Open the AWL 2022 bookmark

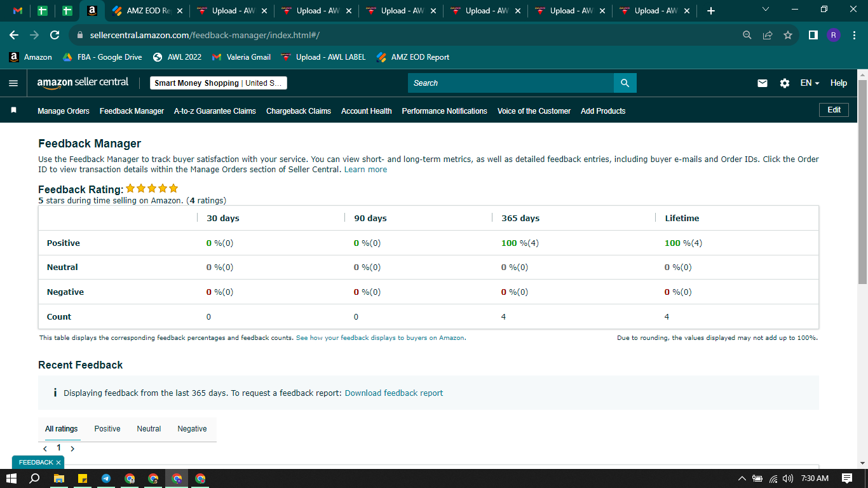tap(177, 57)
